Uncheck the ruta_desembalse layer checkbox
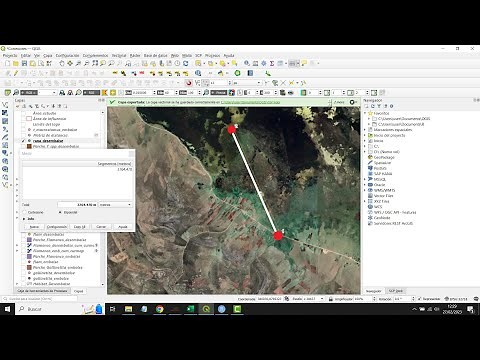This screenshot has width=480, height=360. tap(23, 141)
